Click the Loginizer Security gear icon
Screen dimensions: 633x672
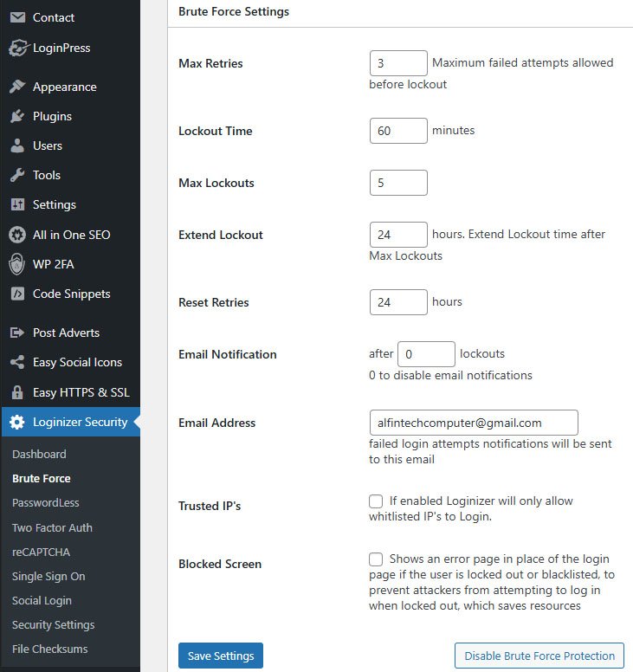17,422
